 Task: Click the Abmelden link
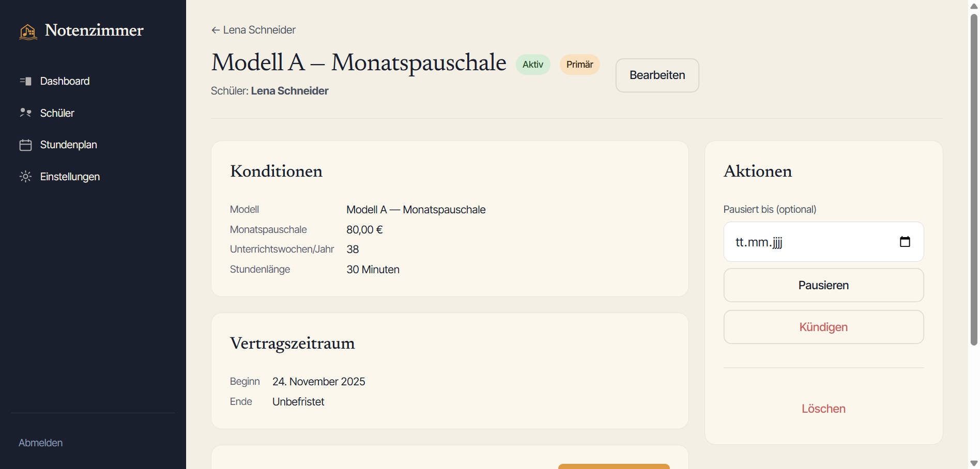[41, 443]
